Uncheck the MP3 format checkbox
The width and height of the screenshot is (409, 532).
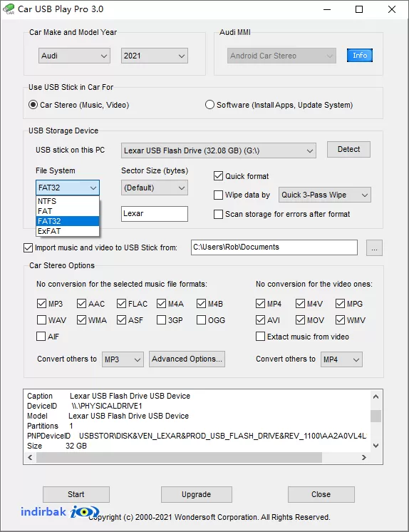(x=41, y=303)
